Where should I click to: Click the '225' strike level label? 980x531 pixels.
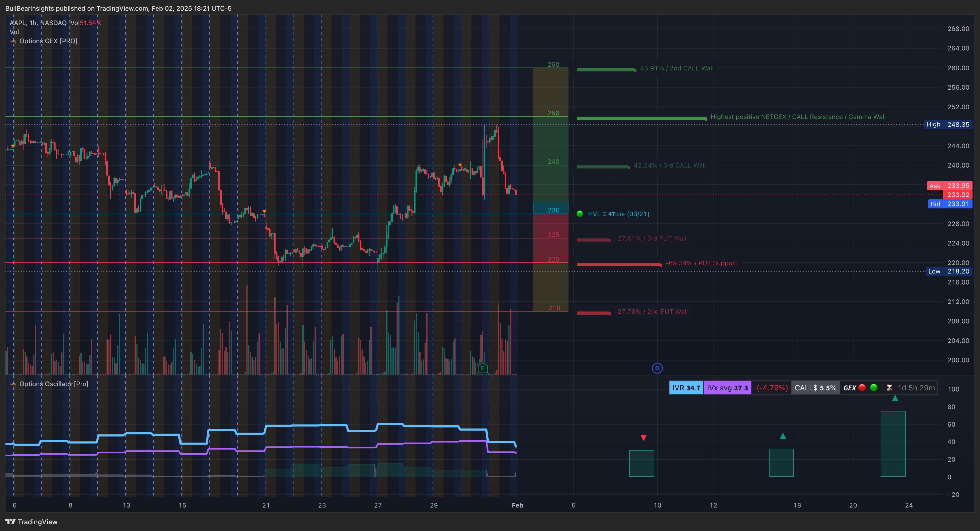pyautogui.click(x=553, y=235)
